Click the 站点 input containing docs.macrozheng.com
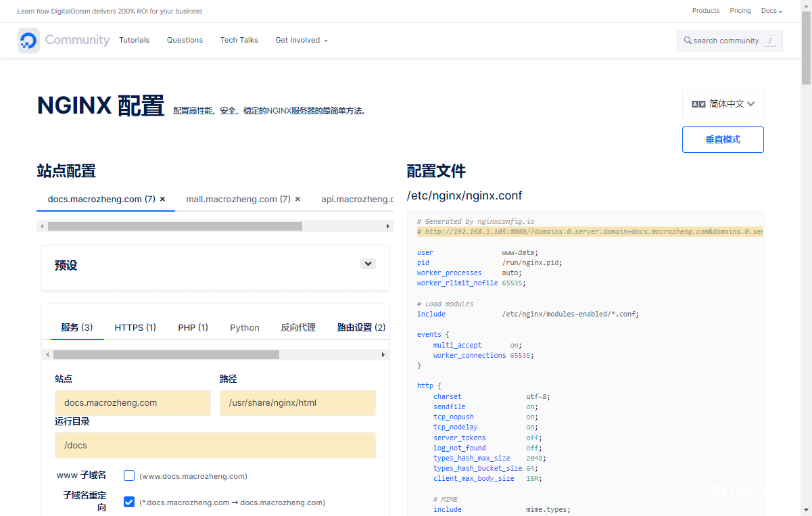Viewport: 812px width, 516px height. pyautogui.click(x=133, y=402)
